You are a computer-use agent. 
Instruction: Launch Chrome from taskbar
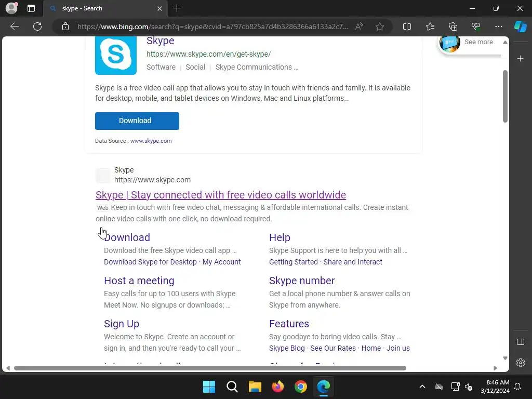[301, 387]
